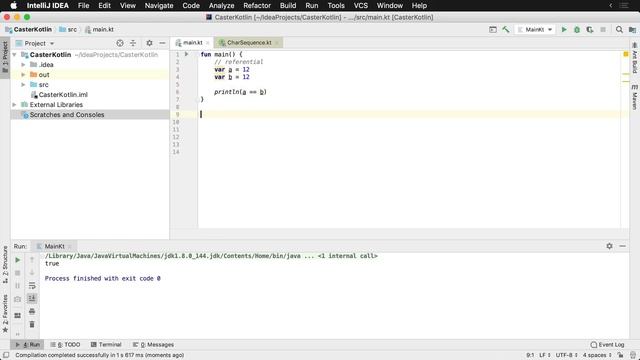Screen dimensions: 640x360
Task: Place cursor on println(a == b) line
Action: coord(240,92)
